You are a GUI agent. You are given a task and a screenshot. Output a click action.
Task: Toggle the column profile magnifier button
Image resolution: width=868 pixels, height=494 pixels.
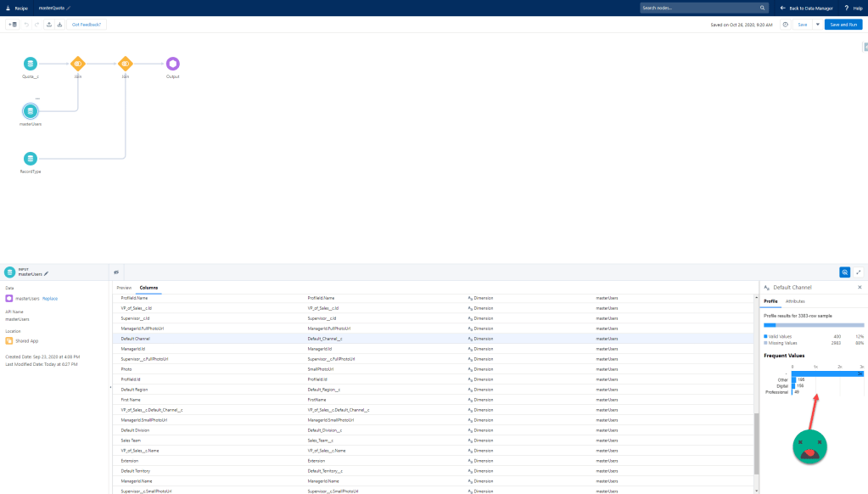(845, 272)
